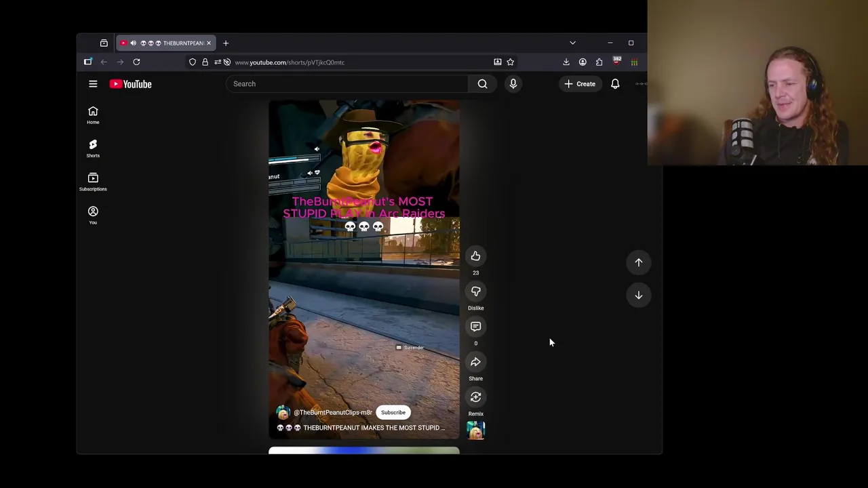Open the You page in sidebar
The height and width of the screenshot is (488, 868).
[93, 215]
